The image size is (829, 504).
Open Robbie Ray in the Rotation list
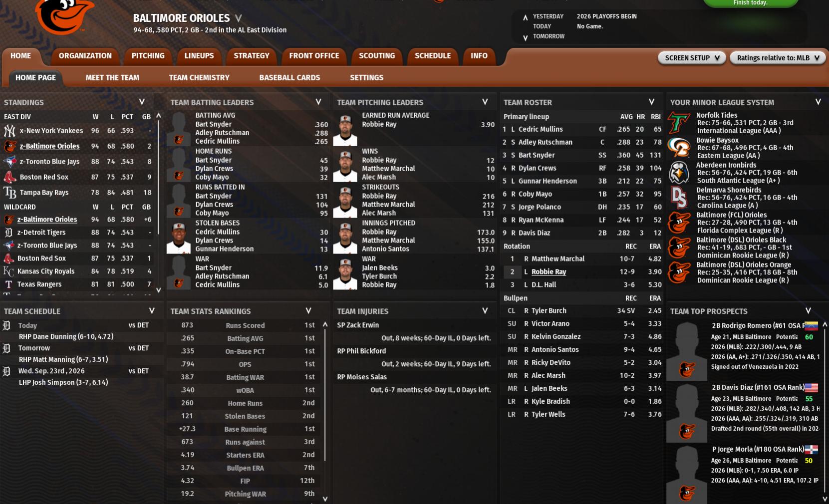click(549, 272)
